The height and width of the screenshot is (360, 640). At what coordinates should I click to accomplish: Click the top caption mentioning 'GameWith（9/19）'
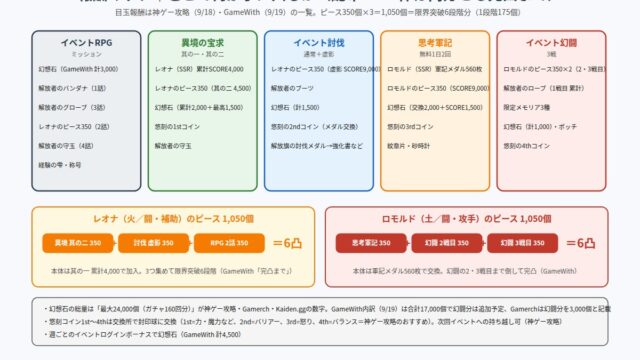[x=318, y=12]
